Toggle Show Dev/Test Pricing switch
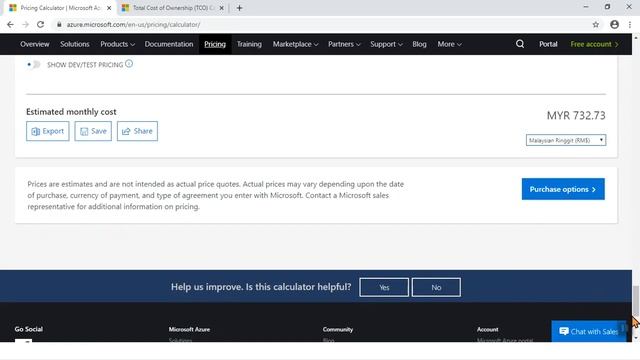This screenshot has height=360, width=640. point(34,64)
